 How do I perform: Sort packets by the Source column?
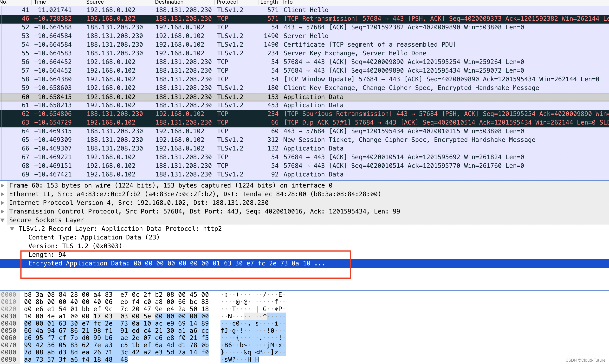coord(95,2)
